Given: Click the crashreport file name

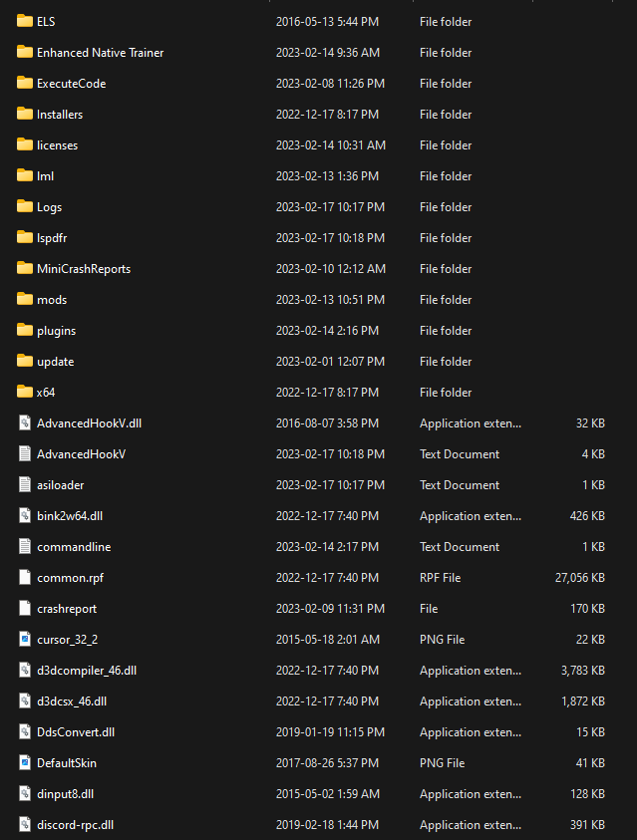Looking at the screenshot, I should coord(67,609).
